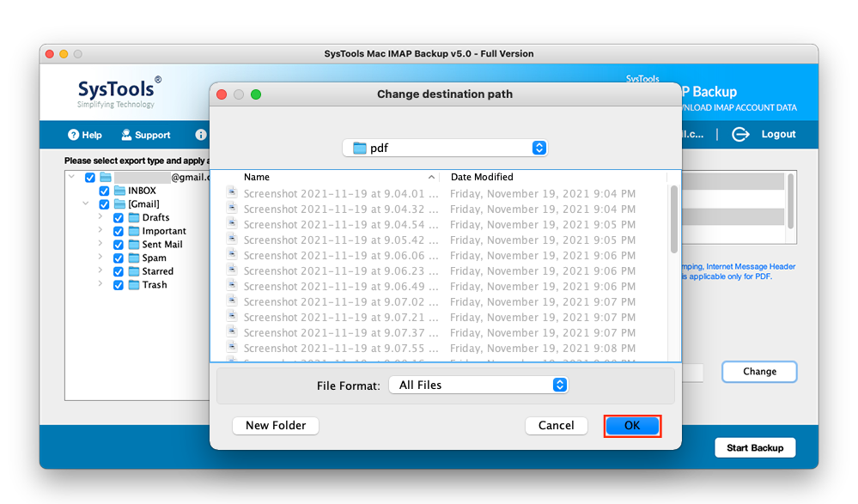
Task: Click file icon for Screenshot 9.07.37
Action: click(233, 331)
